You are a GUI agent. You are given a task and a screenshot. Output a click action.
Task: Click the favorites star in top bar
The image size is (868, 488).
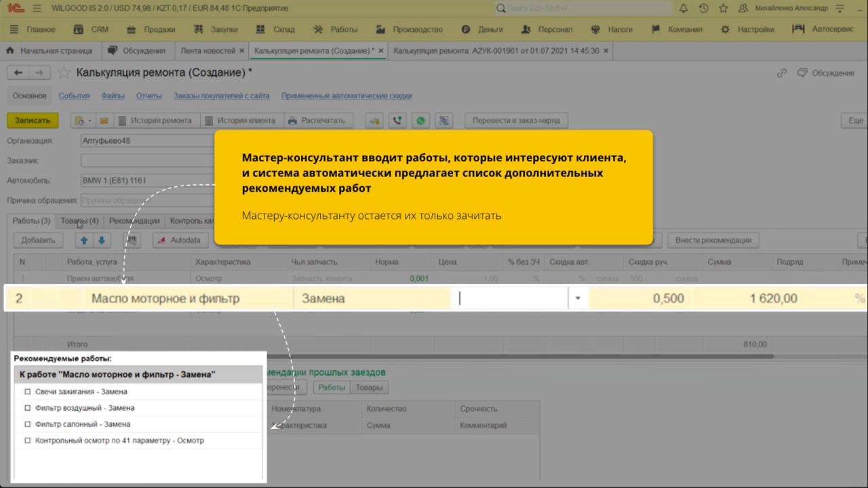723,8
